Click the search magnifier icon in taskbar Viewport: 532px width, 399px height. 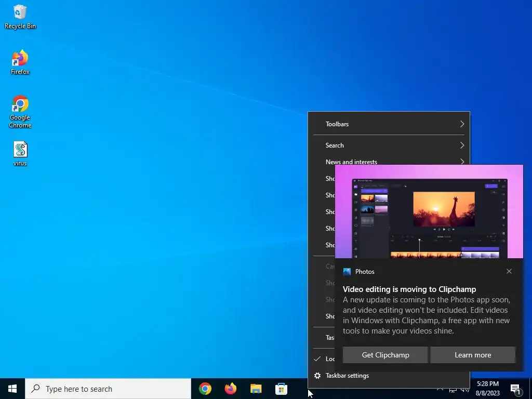click(35, 389)
